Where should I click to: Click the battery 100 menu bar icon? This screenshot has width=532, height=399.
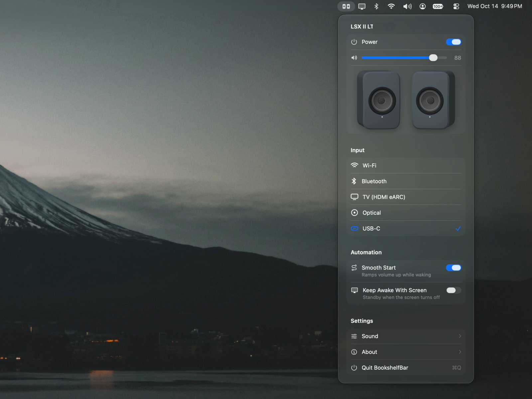[x=438, y=6]
